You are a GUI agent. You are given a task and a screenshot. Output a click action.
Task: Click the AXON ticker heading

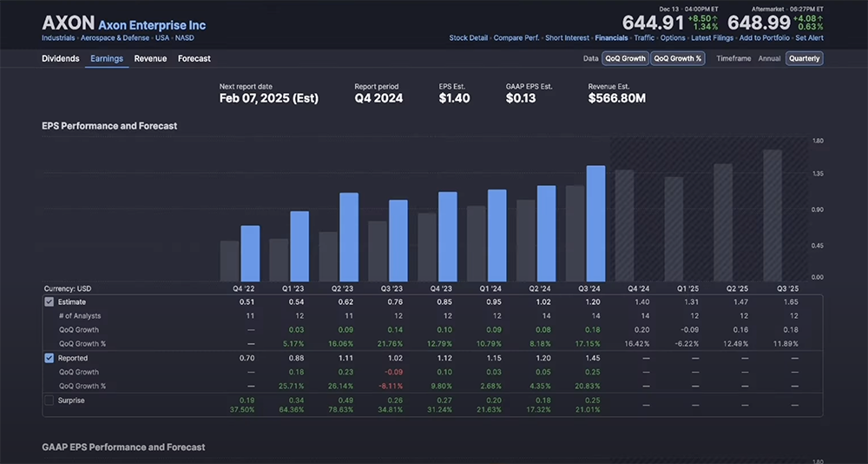(x=68, y=23)
